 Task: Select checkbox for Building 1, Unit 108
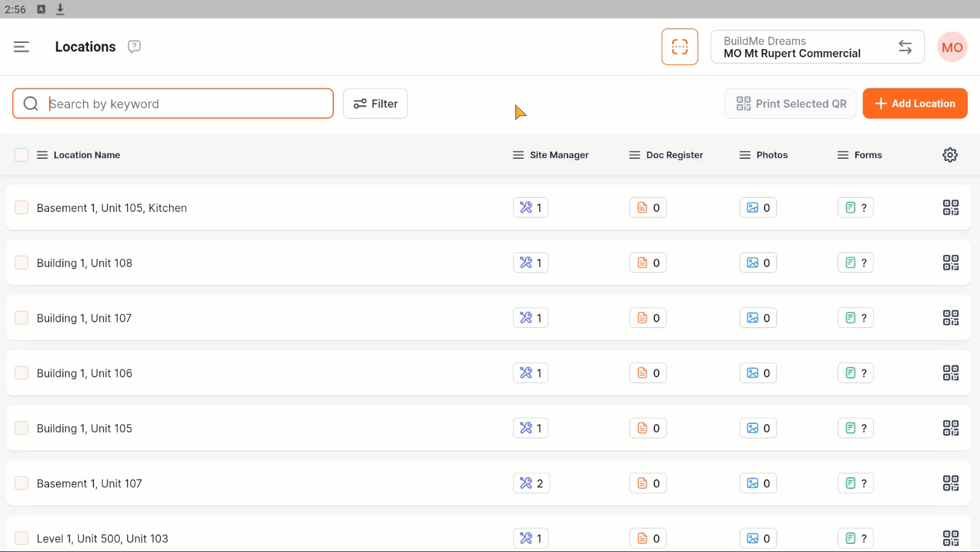[x=21, y=263]
